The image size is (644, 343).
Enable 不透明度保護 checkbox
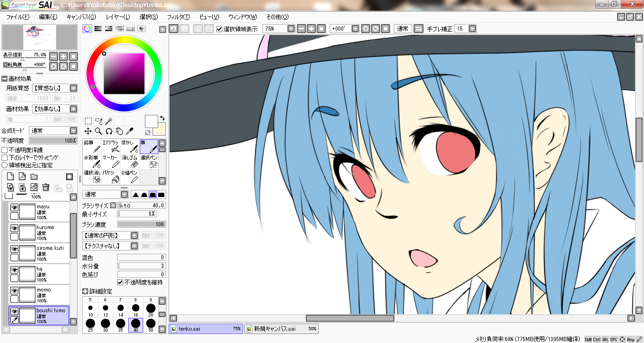pyautogui.click(x=5, y=150)
